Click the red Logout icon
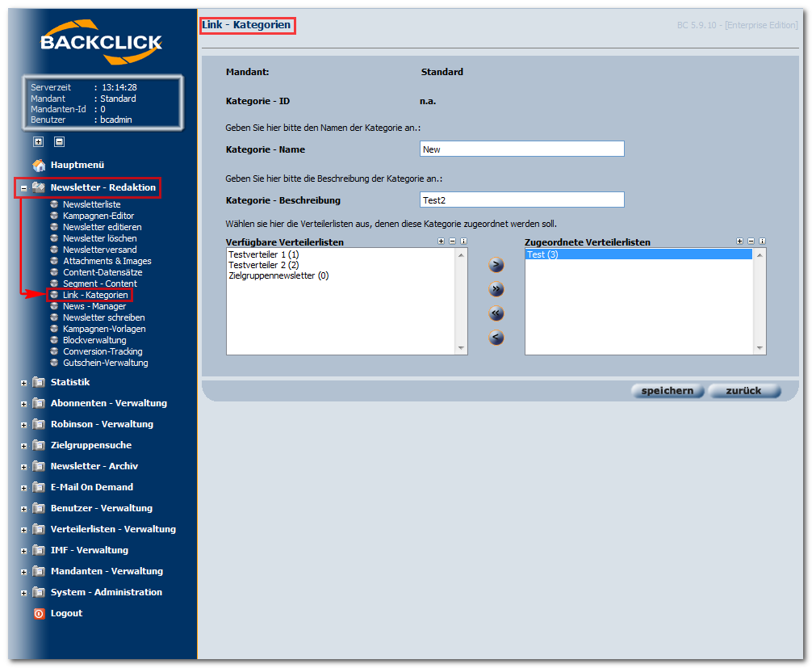Screen dimensions: 812x668 pyautogui.click(x=39, y=614)
